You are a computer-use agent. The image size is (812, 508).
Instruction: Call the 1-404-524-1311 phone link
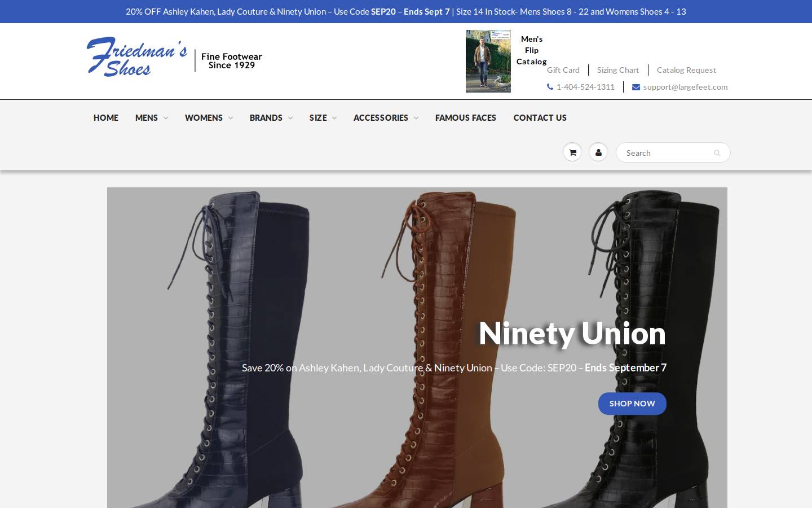coord(585,87)
